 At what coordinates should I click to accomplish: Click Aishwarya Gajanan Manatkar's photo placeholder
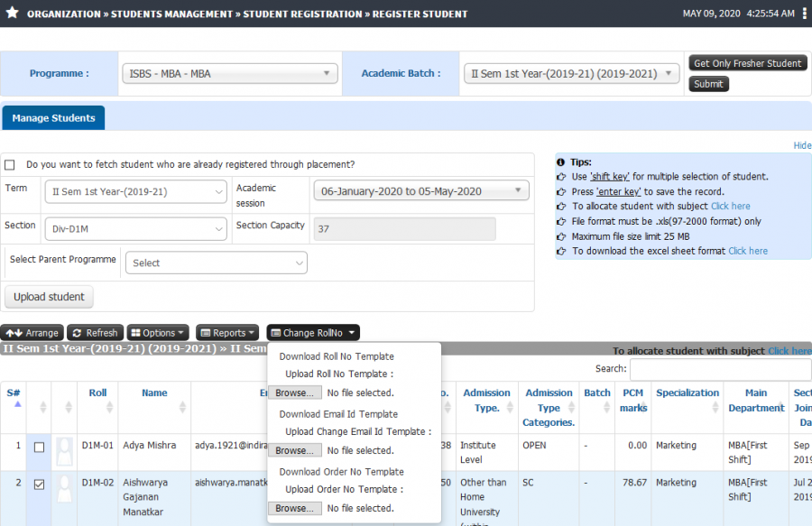tap(64, 489)
